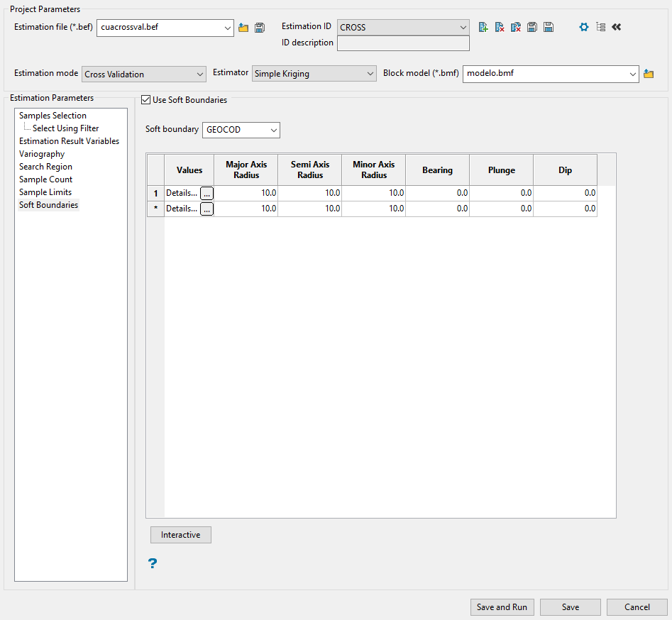672x620 pixels.
Task: Go to Search Region parameters
Action: click(x=45, y=167)
